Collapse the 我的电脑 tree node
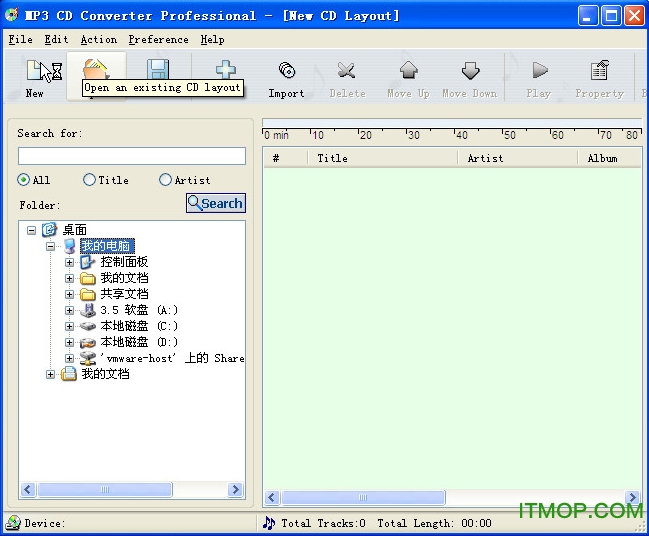This screenshot has width=649, height=536. [x=50, y=246]
